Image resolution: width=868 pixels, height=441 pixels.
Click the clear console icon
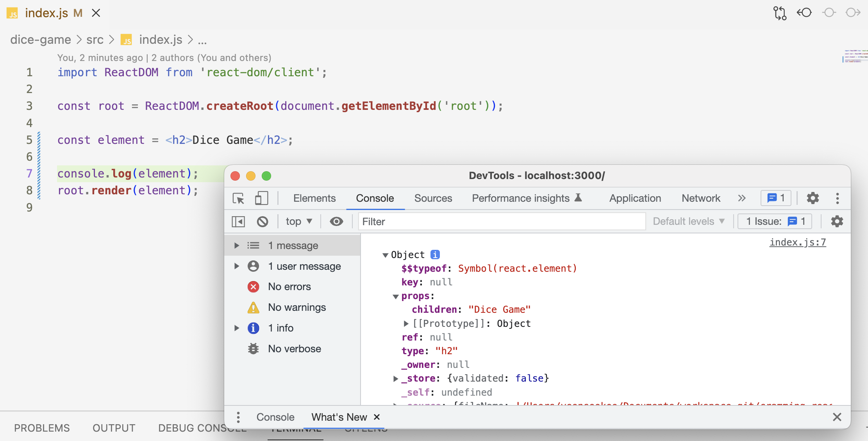pos(263,222)
